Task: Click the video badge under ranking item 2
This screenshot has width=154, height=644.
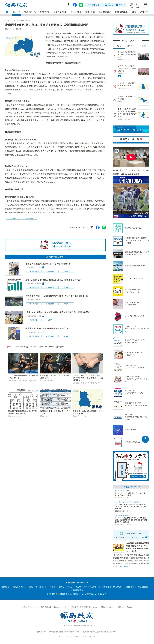Action: (119, 77)
